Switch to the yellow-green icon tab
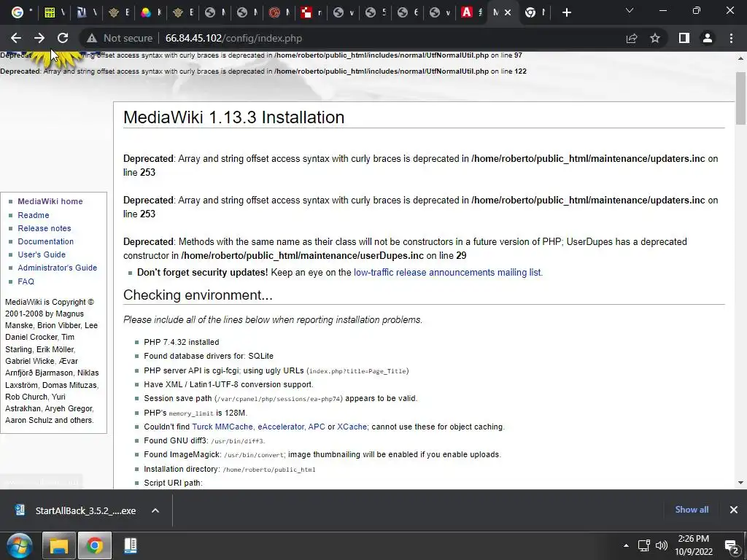 tap(54, 13)
